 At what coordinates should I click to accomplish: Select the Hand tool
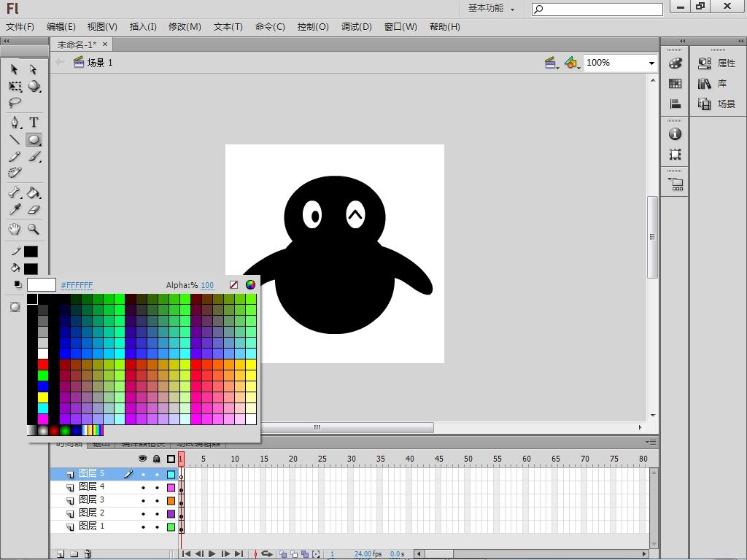coord(15,229)
